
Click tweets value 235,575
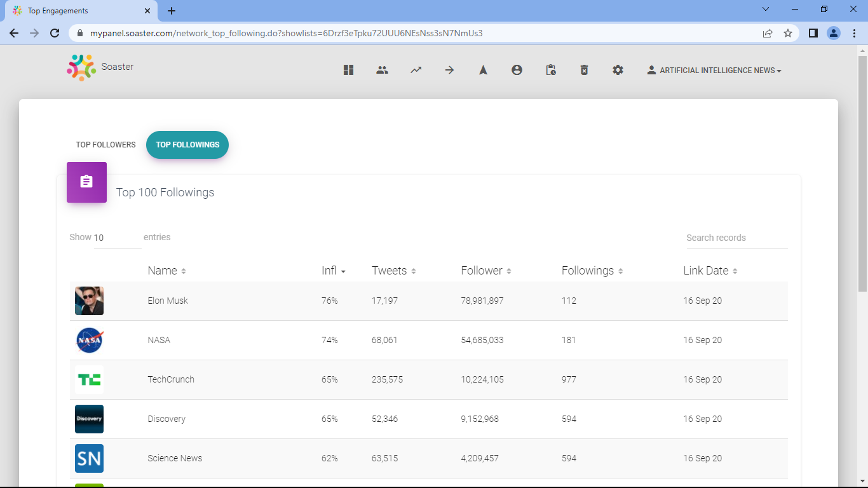pos(387,379)
